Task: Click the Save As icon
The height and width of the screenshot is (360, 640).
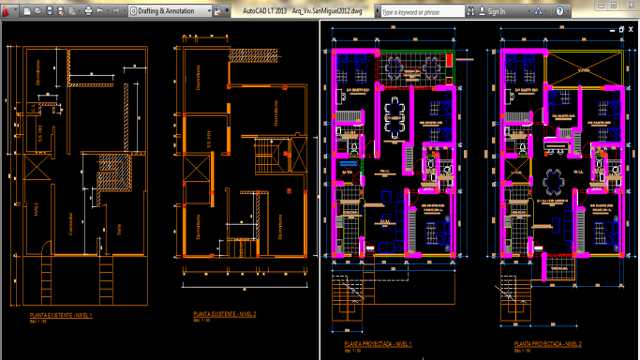Action: (60, 11)
